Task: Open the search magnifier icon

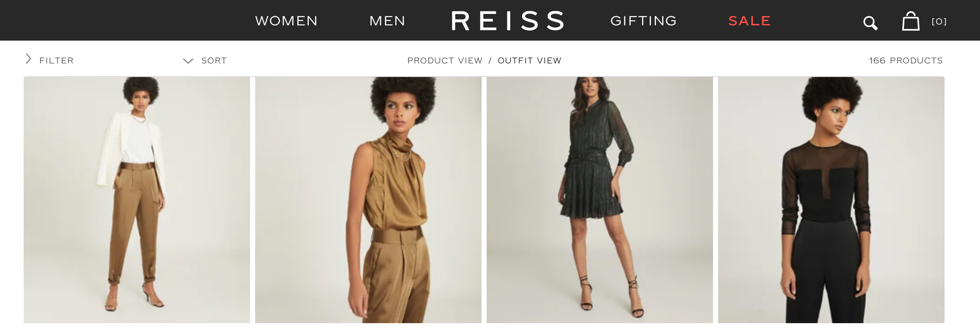Action: 870,23
